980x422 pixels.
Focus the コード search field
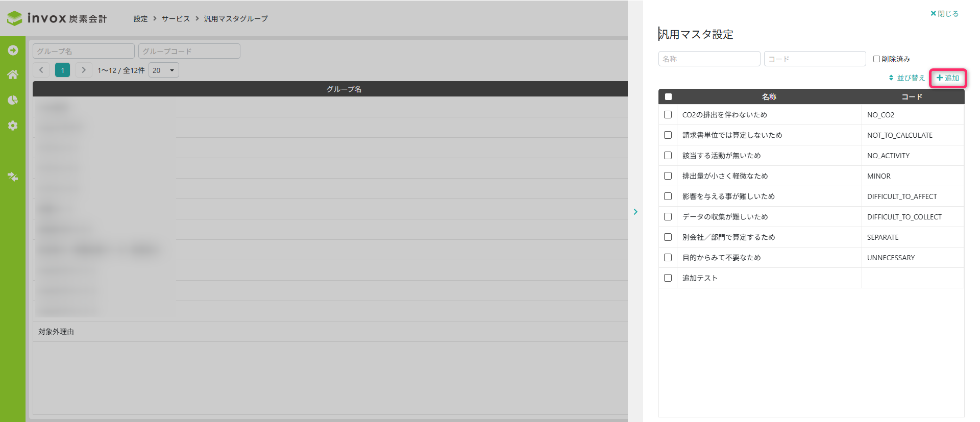coord(815,59)
